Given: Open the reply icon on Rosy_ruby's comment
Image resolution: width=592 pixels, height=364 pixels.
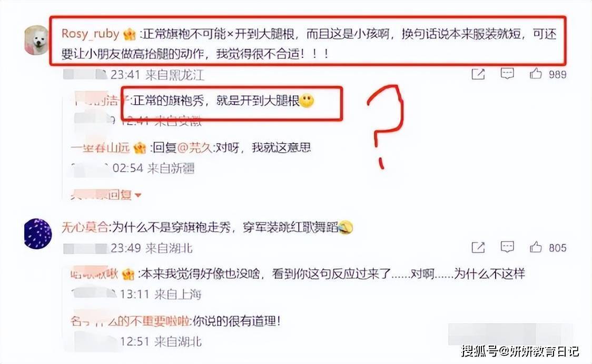Looking at the screenshot, I should pyautogui.click(x=507, y=73).
